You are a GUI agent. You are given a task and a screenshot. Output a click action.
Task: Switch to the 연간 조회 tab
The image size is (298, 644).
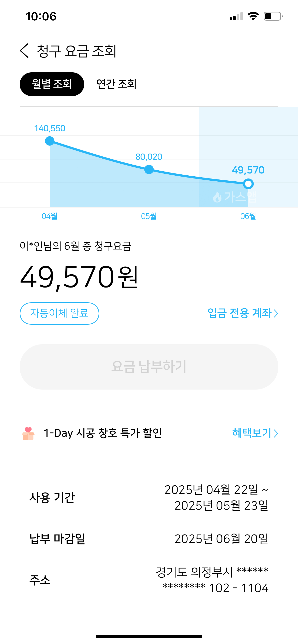pyautogui.click(x=116, y=84)
